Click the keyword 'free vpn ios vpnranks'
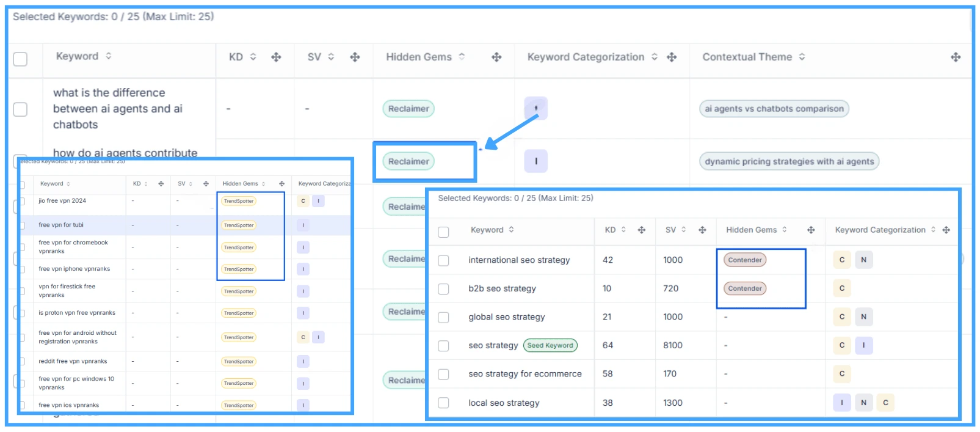 [x=69, y=405]
